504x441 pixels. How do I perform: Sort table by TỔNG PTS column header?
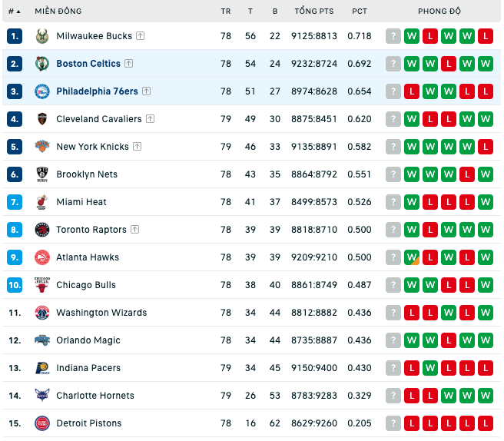coord(314,12)
